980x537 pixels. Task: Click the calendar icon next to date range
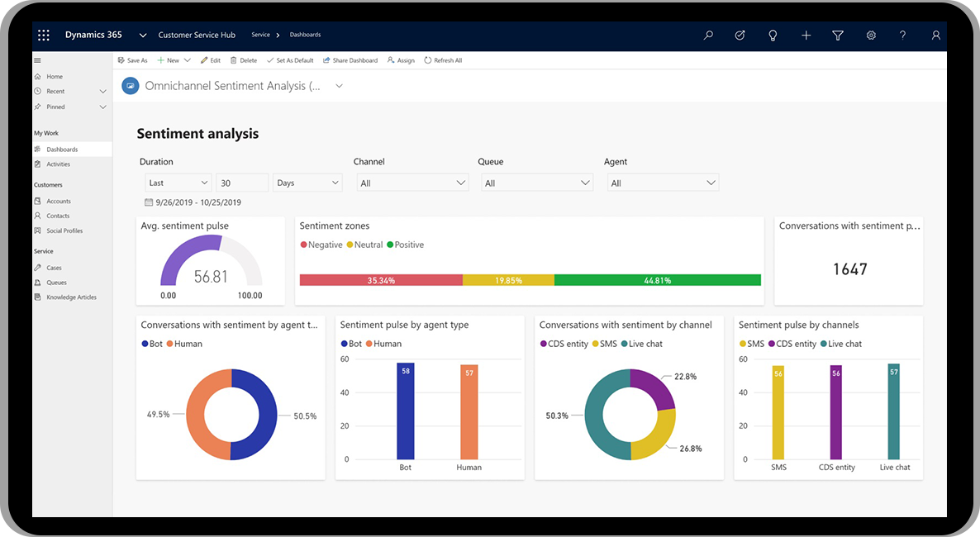pos(149,202)
